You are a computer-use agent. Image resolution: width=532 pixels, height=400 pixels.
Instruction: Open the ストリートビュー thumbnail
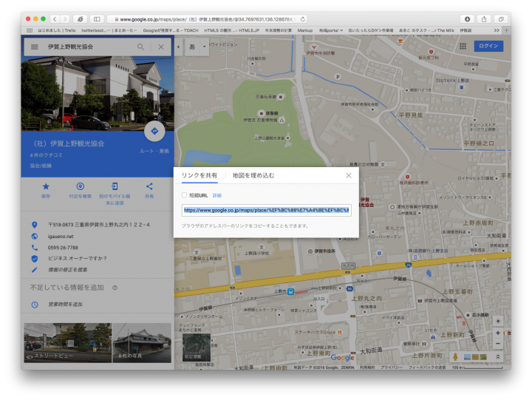[x=67, y=342]
